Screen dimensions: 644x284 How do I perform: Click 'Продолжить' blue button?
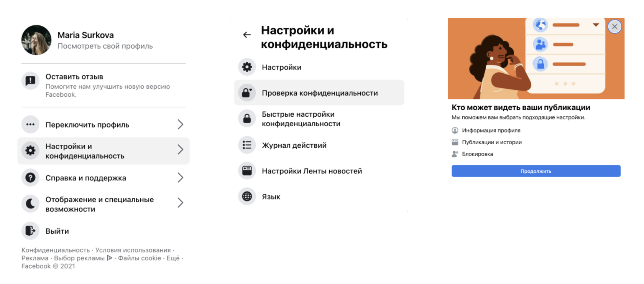coord(536,171)
